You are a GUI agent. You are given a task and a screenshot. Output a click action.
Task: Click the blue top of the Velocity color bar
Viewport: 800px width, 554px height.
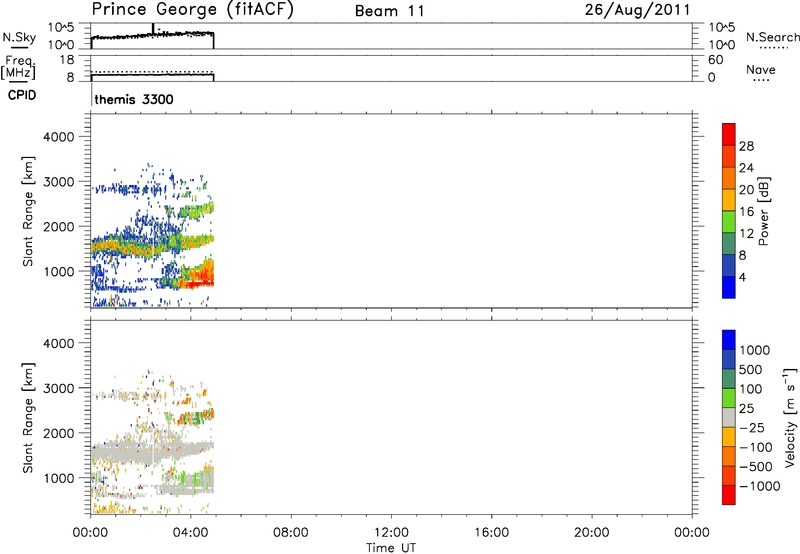click(x=729, y=340)
